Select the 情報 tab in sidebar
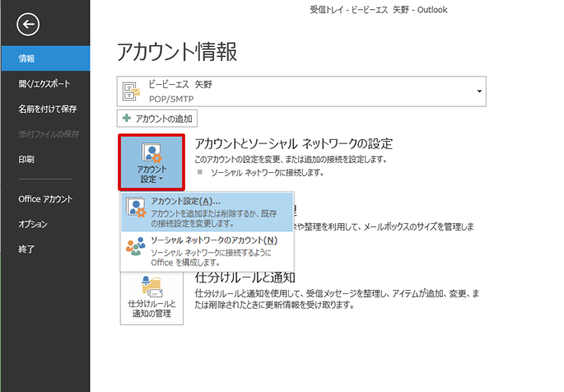 (27, 58)
